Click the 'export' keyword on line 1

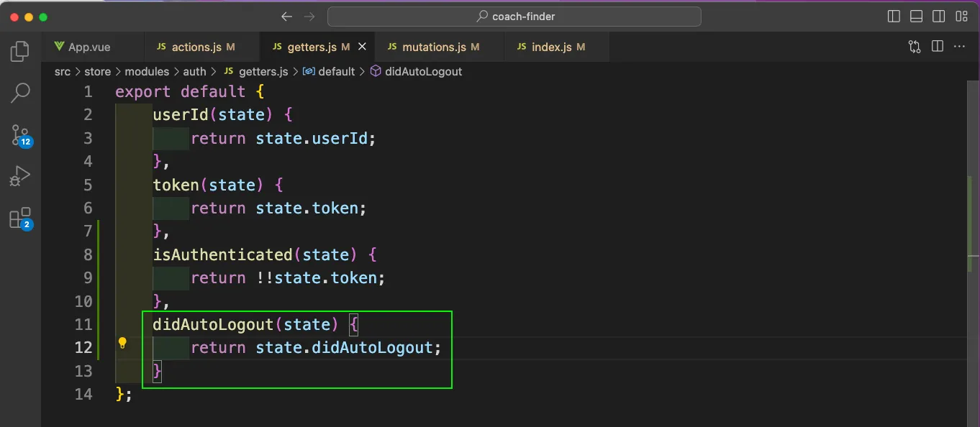[x=143, y=92]
